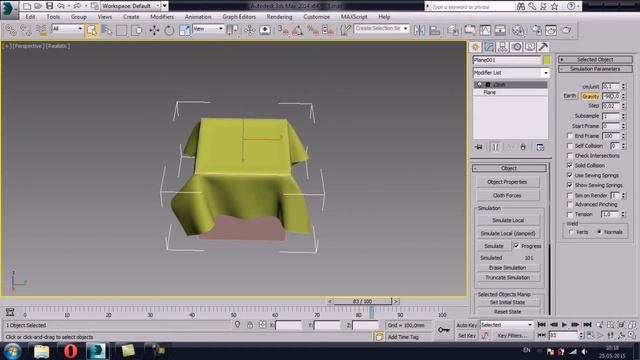Screen dimensions: 640x360
Task: Click the Plane001 object color swatch
Action: point(547,60)
